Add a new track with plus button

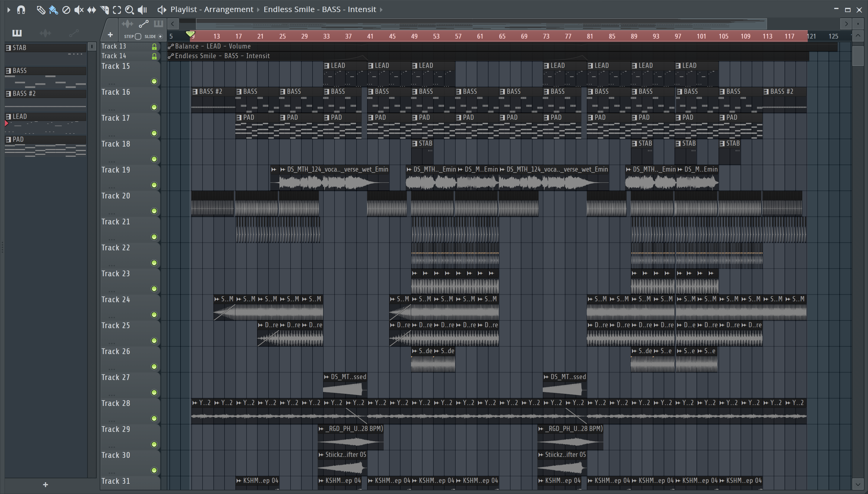110,35
